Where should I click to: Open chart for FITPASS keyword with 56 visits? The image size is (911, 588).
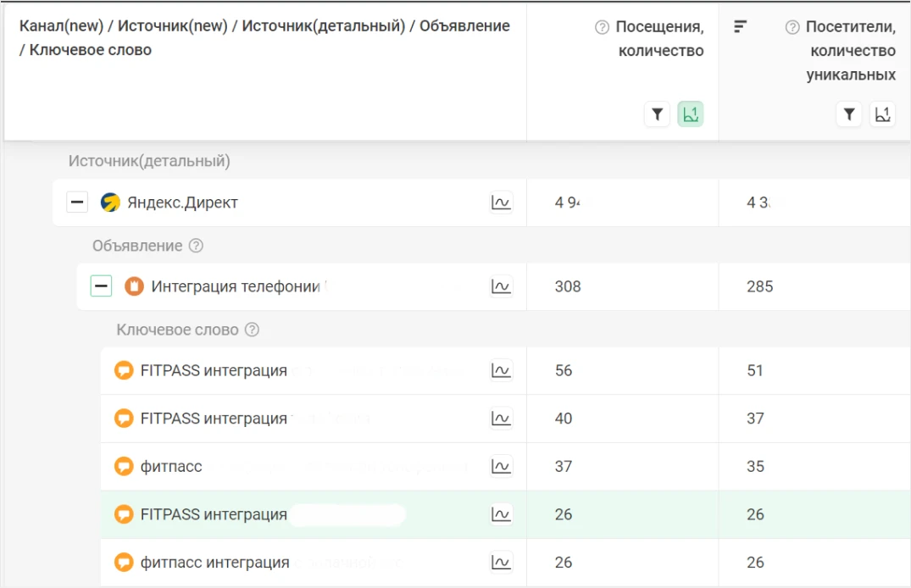(x=501, y=370)
